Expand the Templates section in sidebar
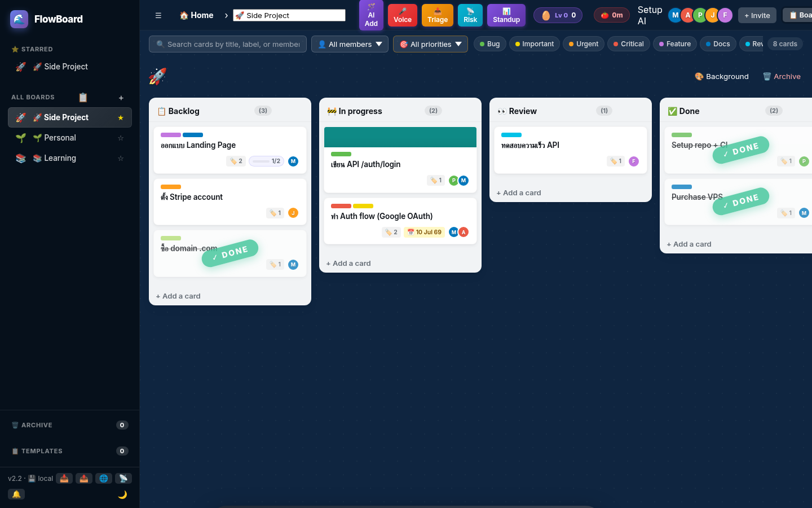This screenshot has width=812, height=508. [70, 451]
